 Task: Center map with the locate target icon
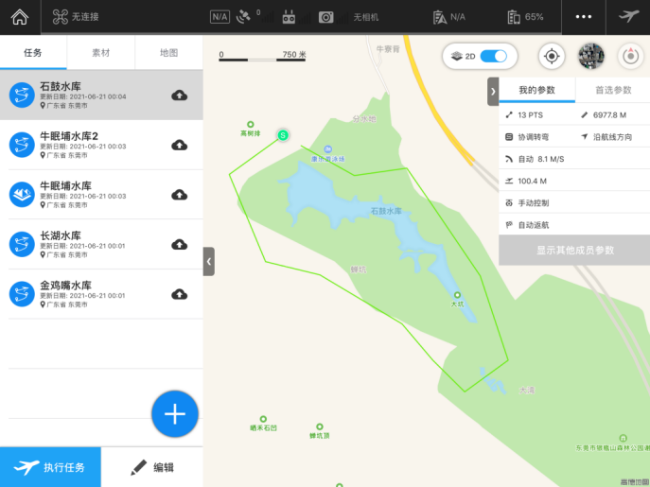click(551, 55)
